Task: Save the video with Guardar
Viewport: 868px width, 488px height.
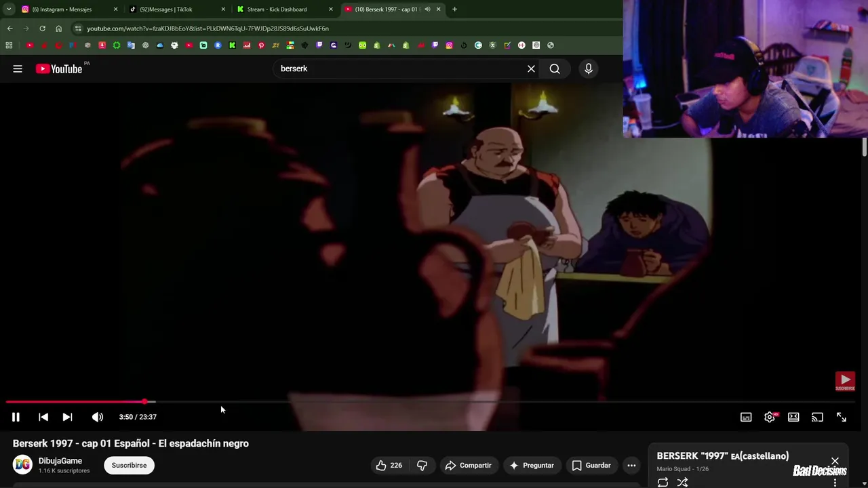Action: [591, 465]
